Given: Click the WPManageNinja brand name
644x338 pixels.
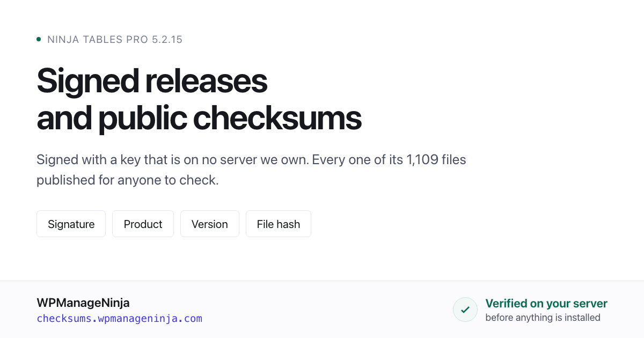Looking at the screenshot, I should pyautogui.click(x=83, y=303).
